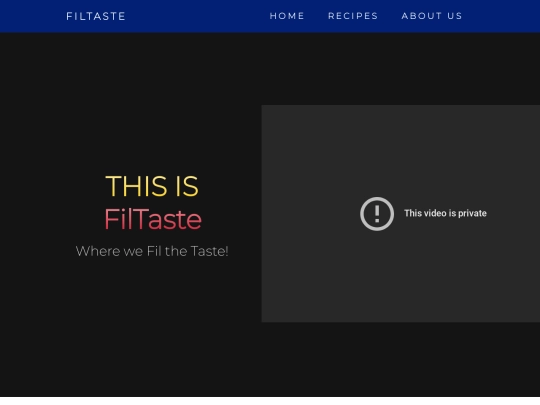This screenshot has height=405, width=540.
Task: Click the red 'FilTaste' heading
Action: tap(153, 219)
